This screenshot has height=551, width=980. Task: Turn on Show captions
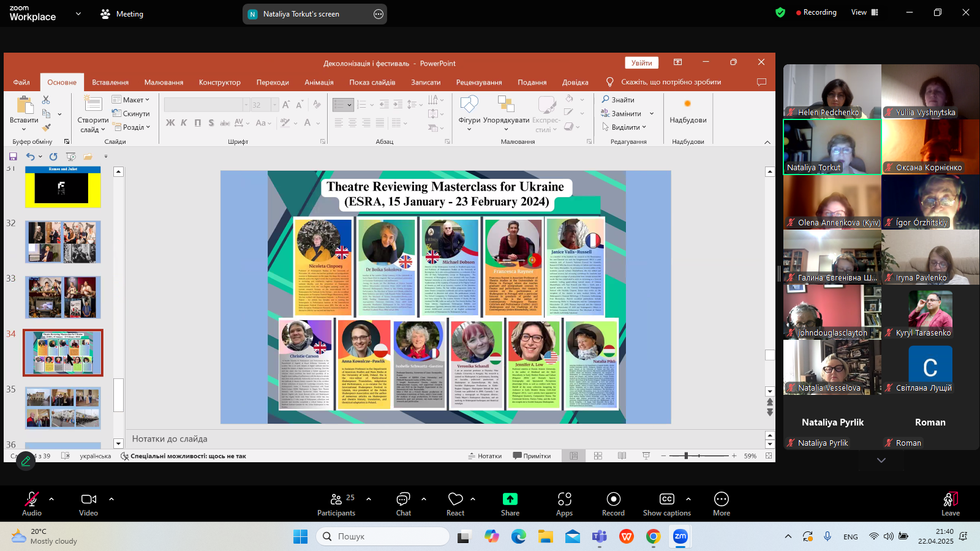[666, 504]
